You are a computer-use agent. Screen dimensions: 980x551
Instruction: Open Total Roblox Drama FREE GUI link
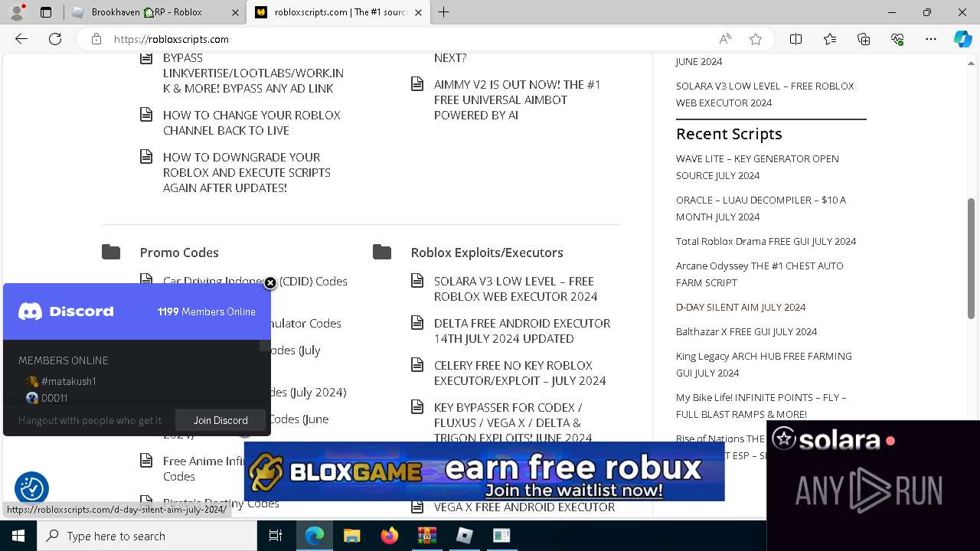(x=766, y=241)
